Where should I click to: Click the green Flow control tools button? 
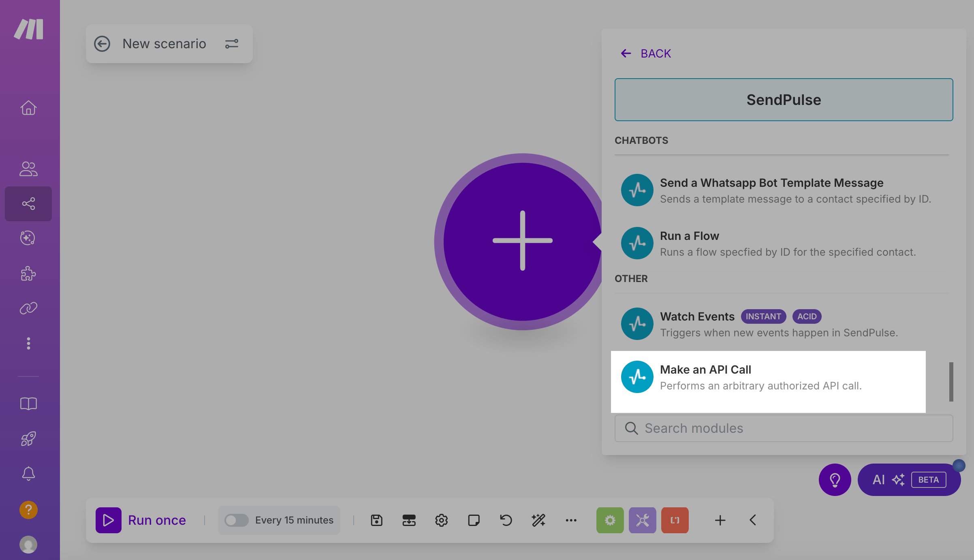pyautogui.click(x=610, y=520)
